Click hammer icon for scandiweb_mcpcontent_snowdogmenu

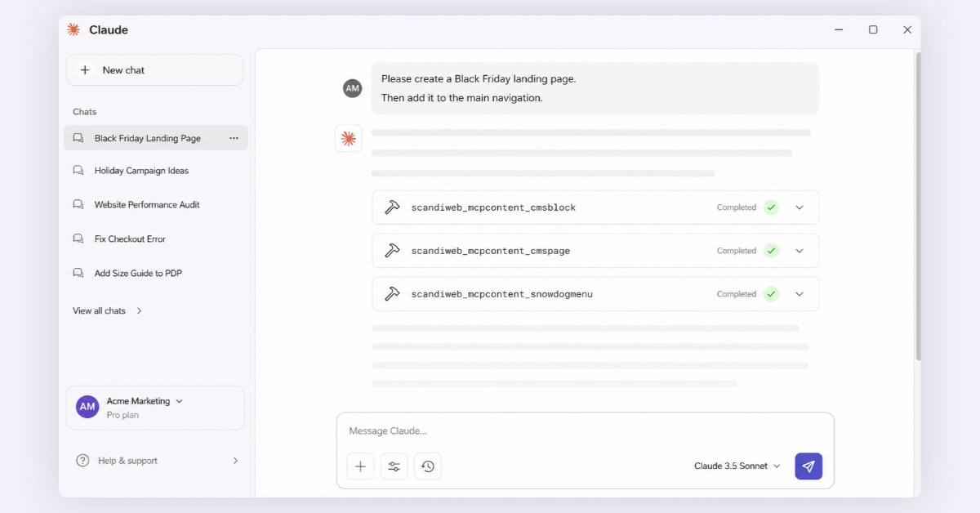pos(392,294)
